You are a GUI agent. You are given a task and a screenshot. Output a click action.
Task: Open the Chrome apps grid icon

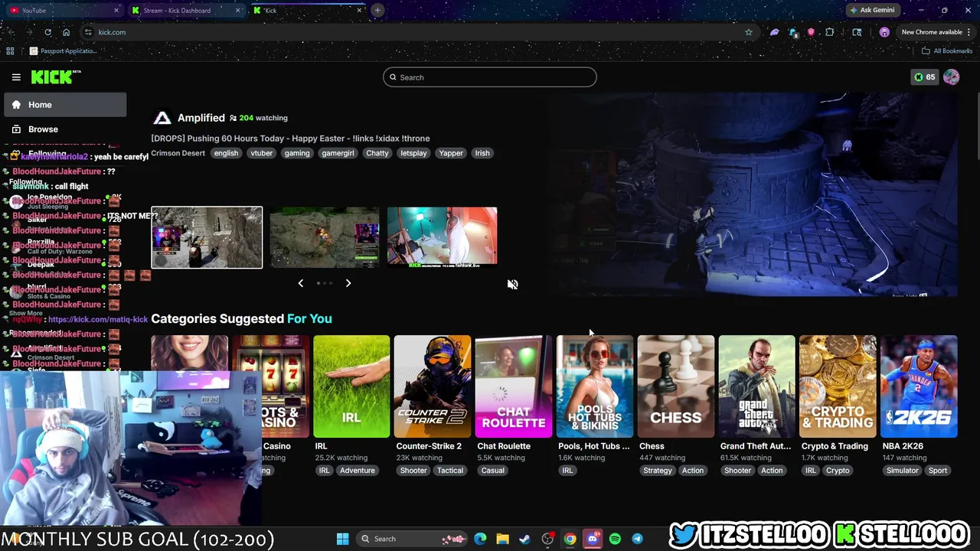click(10, 51)
